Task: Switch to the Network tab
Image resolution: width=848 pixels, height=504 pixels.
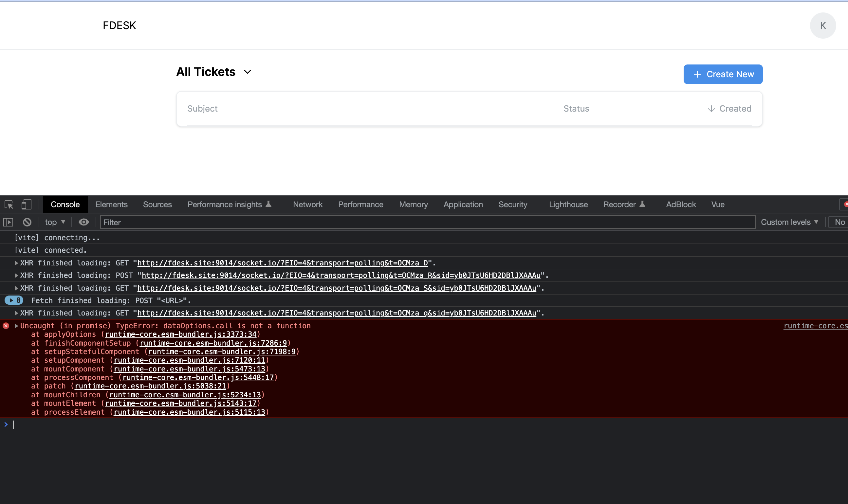Action: tap(307, 204)
